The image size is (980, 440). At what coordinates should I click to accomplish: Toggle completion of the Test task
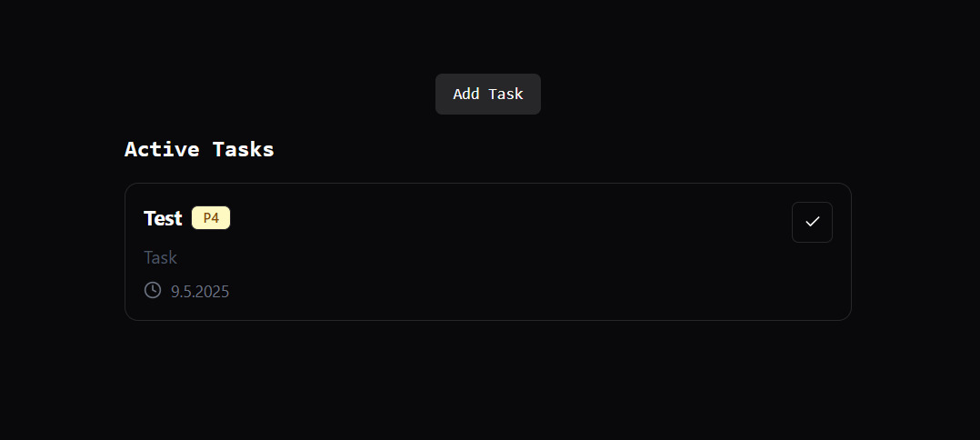pos(812,222)
